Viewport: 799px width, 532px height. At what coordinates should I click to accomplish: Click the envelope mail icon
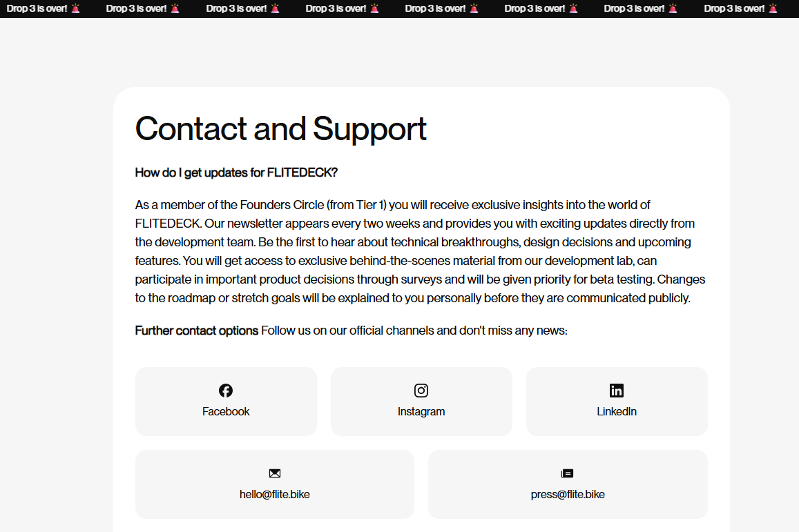click(275, 473)
